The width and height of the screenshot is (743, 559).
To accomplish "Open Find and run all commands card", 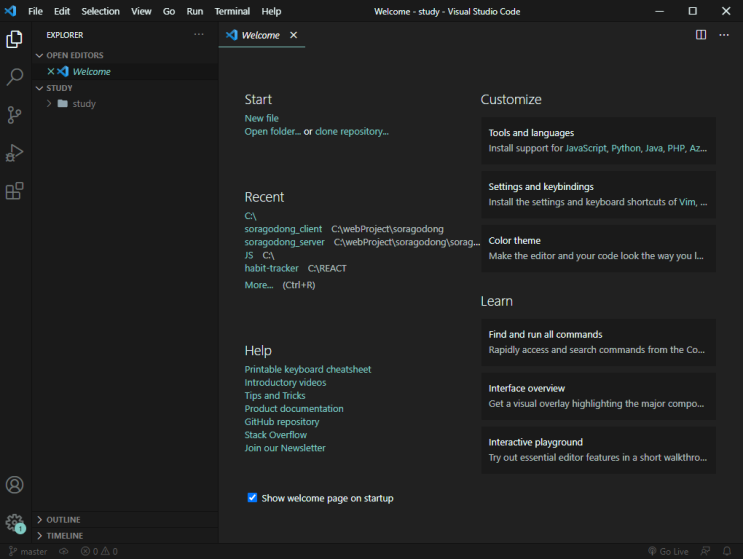I will (x=598, y=342).
